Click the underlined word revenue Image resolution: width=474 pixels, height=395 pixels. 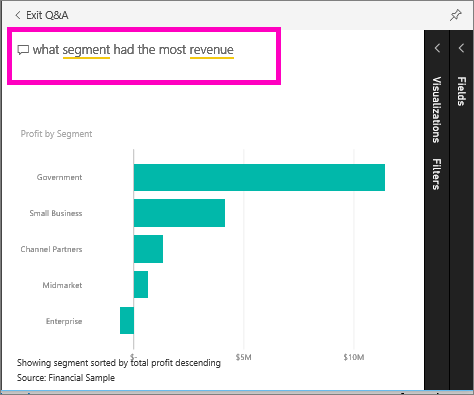point(212,50)
